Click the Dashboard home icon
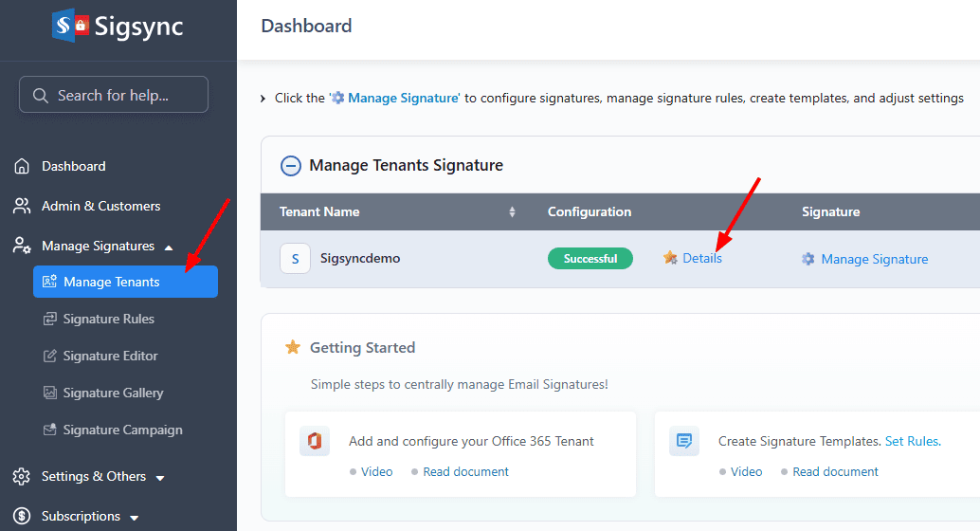 tap(23, 167)
